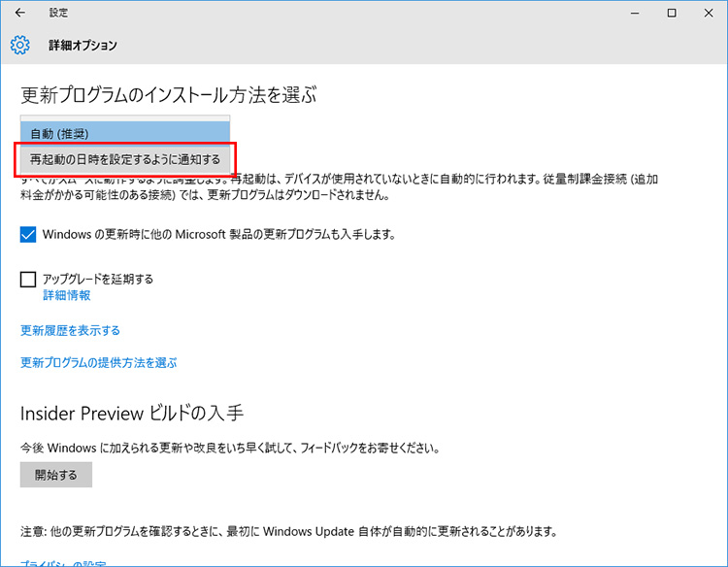Click the 更新プログラムのインストール方法を選ぶ heading
Viewport: 728px width, 567px height.
pos(170,95)
